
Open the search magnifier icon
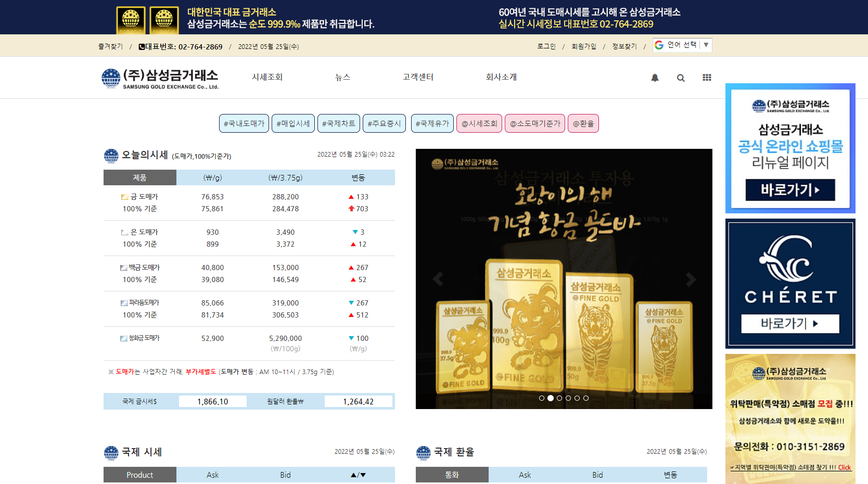(x=681, y=78)
